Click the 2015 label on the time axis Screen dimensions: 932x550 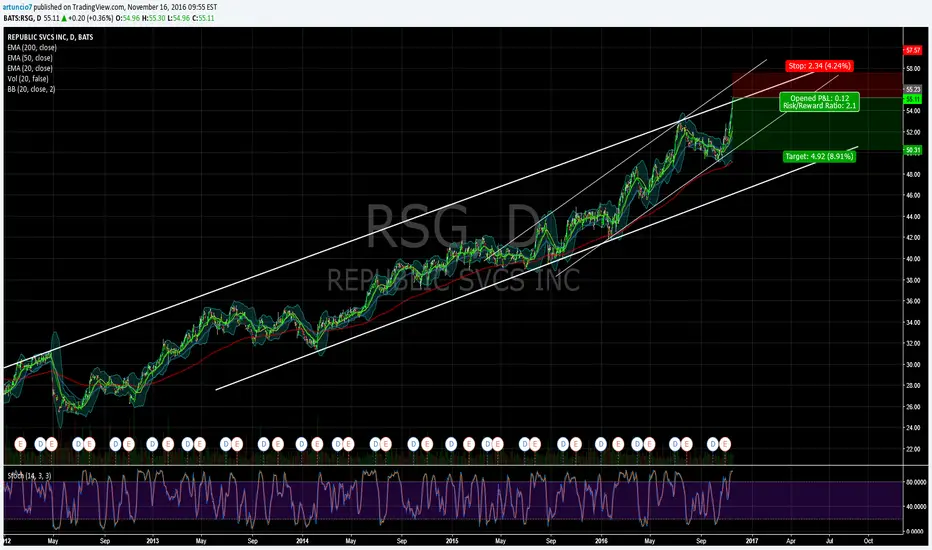point(452,541)
